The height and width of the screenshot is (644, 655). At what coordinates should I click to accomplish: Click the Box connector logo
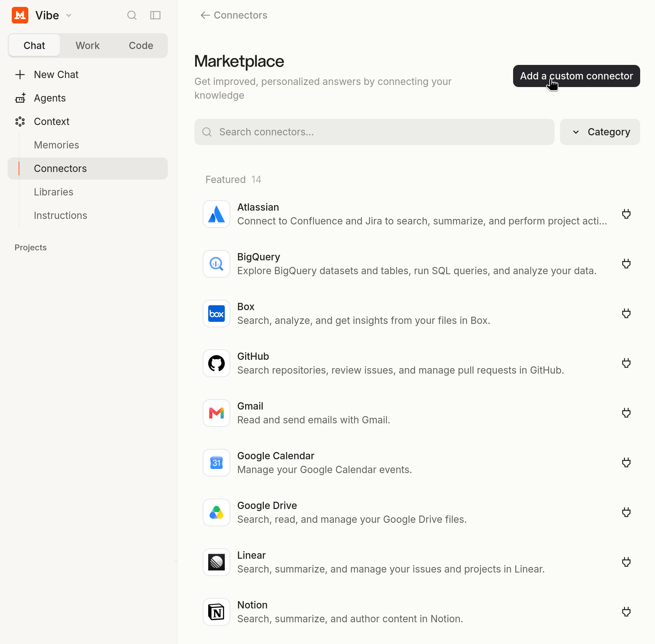(x=216, y=314)
